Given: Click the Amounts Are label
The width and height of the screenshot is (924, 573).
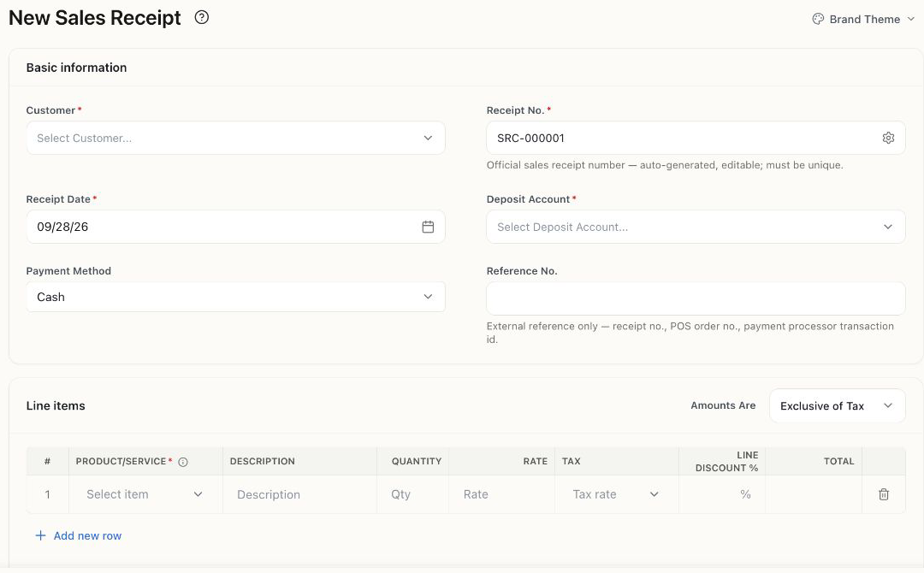Looking at the screenshot, I should coord(723,405).
